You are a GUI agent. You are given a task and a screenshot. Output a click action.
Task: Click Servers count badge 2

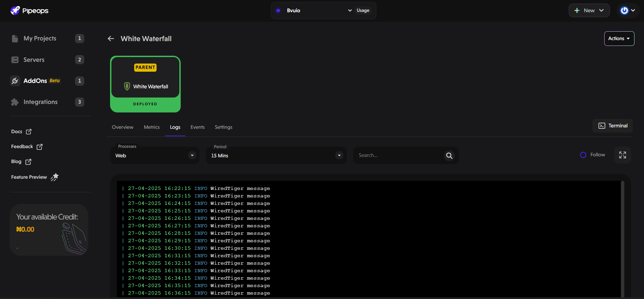pos(79,60)
